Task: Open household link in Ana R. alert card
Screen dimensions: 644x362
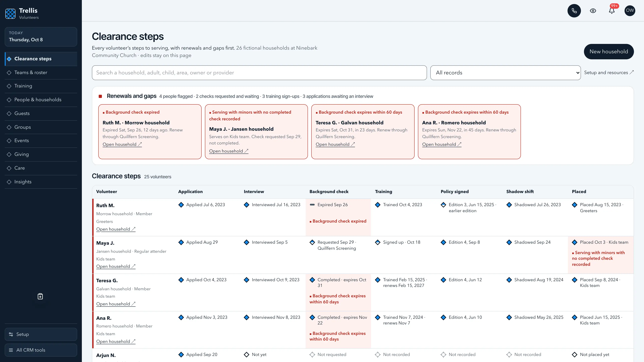Action: (x=442, y=144)
